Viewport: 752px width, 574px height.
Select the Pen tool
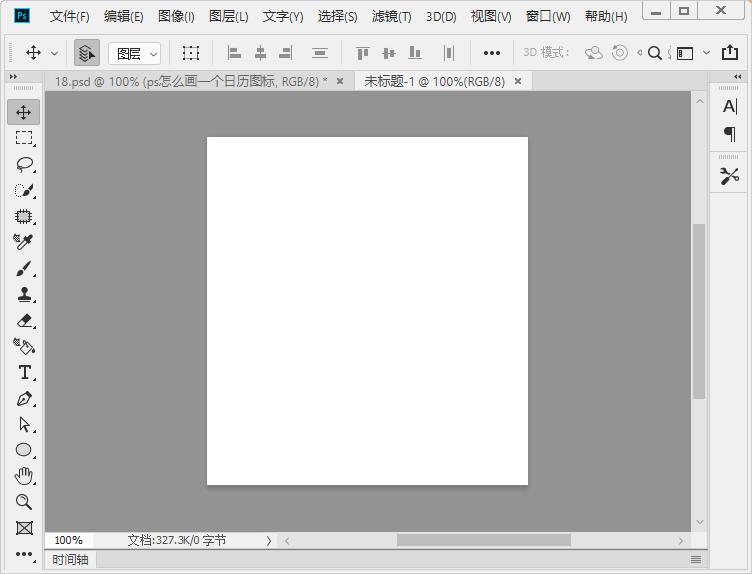point(24,398)
